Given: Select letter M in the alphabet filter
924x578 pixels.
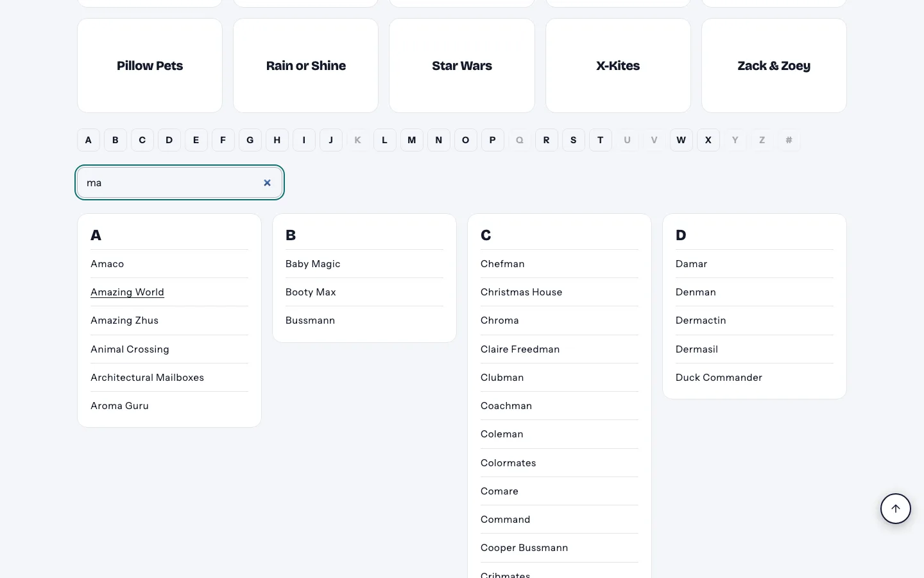Looking at the screenshot, I should (x=412, y=140).
